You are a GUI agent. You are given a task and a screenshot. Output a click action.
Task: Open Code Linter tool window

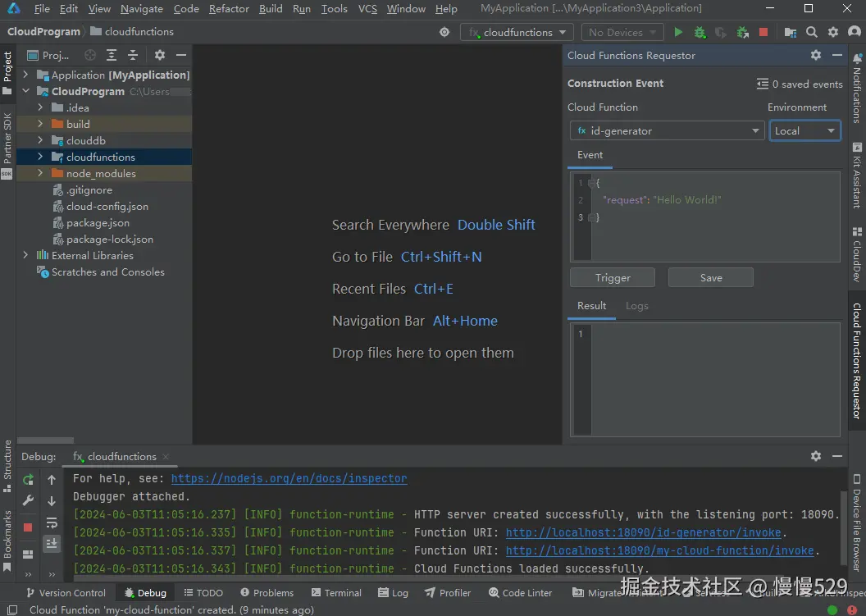coord(520,593)
